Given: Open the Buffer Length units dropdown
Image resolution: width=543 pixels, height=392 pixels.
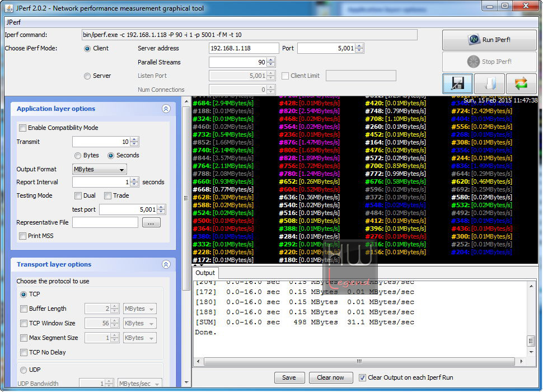Looking at the screenshot, I should pyautogui.click(x=139, y=309).
